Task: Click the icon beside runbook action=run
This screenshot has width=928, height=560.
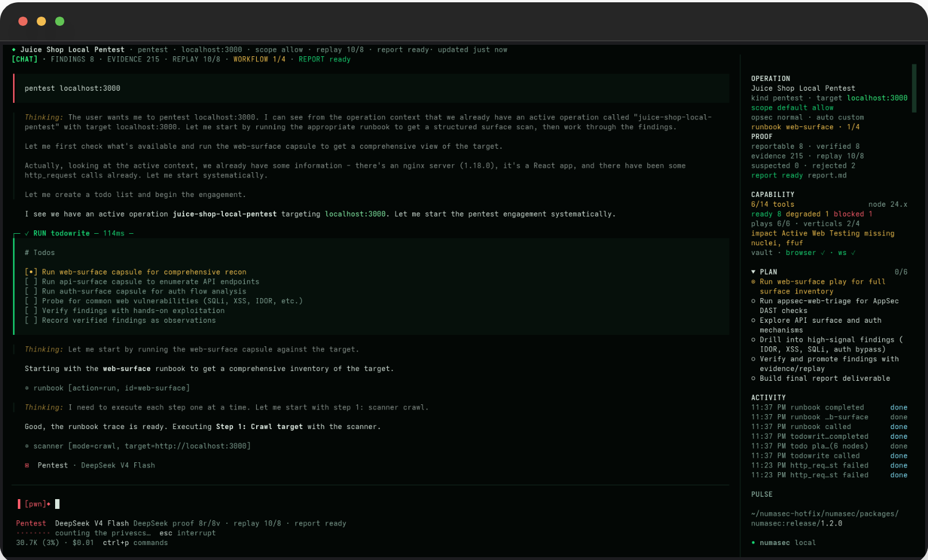Action: [27, 388]
